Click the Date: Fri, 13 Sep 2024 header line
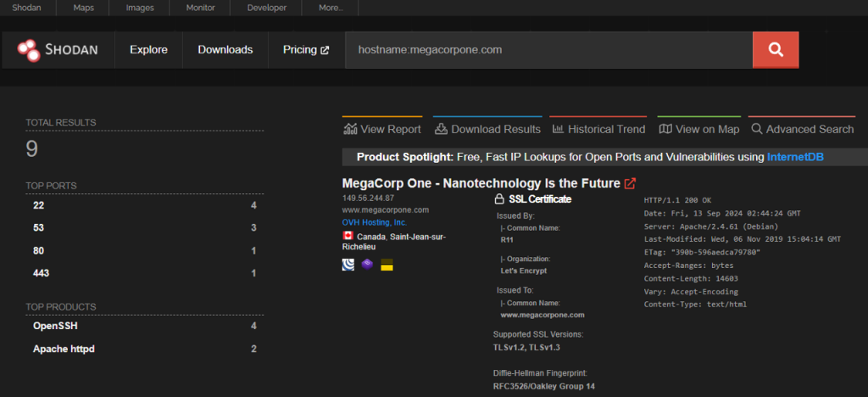 pyautogui.click(x=722, y=213)
